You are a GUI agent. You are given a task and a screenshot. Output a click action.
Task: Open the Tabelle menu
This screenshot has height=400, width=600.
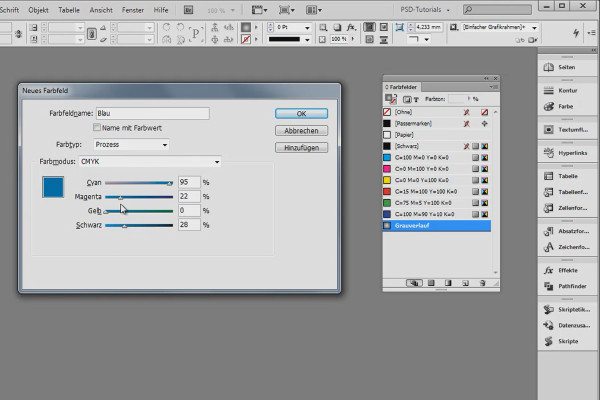[69, 10]
